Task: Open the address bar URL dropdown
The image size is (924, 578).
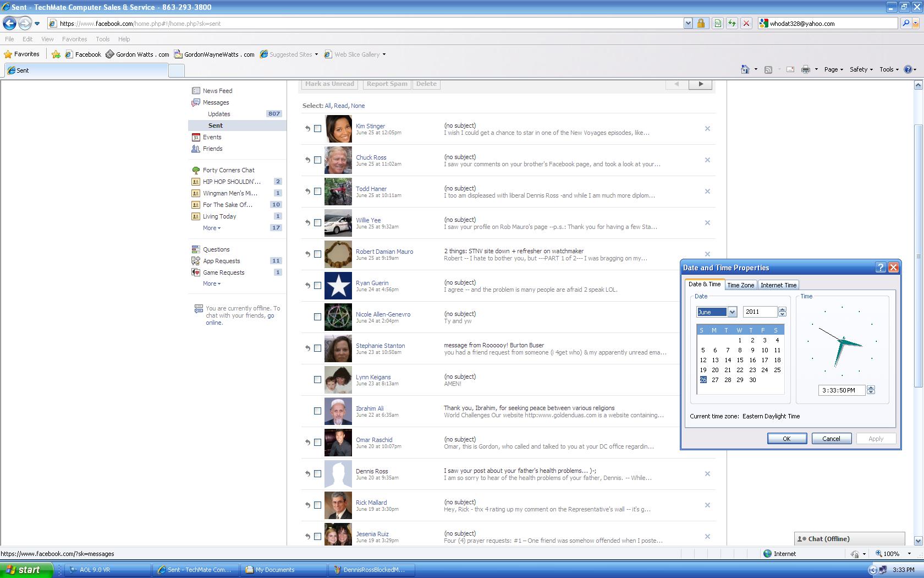Action: point(688,23)
